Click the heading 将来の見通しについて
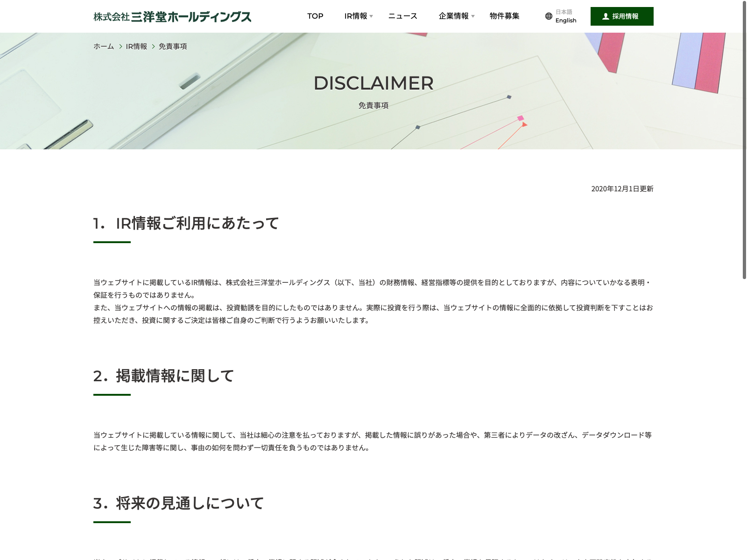Screen dimensions: 747x560 pos(178,503)
